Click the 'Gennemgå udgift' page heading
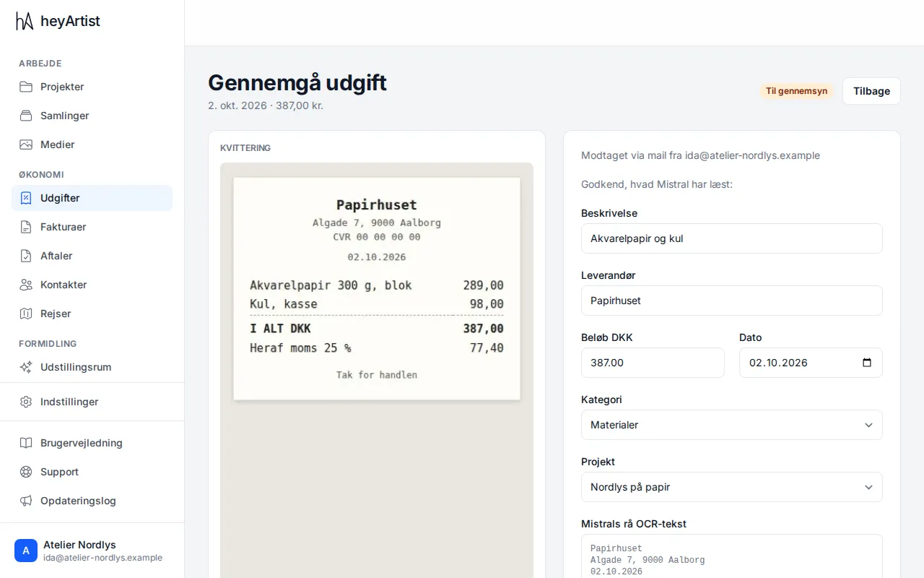Viewport: 924px width, 578px height. [297, 83]
